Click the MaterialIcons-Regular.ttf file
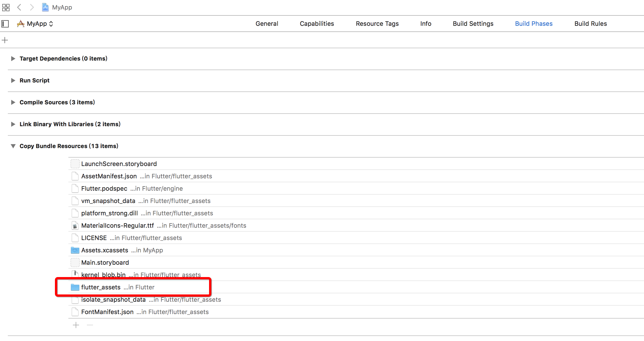 117,225
